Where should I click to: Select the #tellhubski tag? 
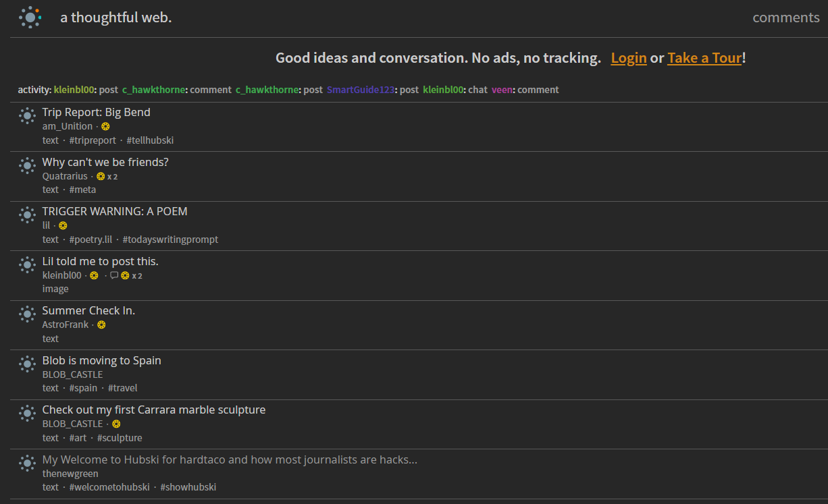point(150,140)
